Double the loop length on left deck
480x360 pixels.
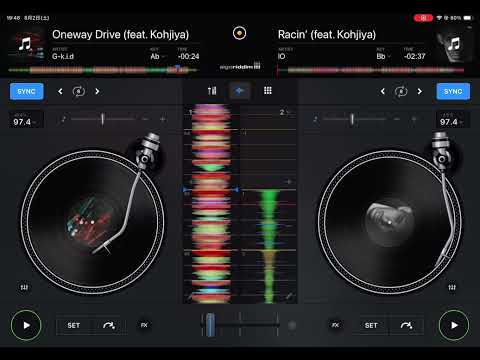click(97, 91)
